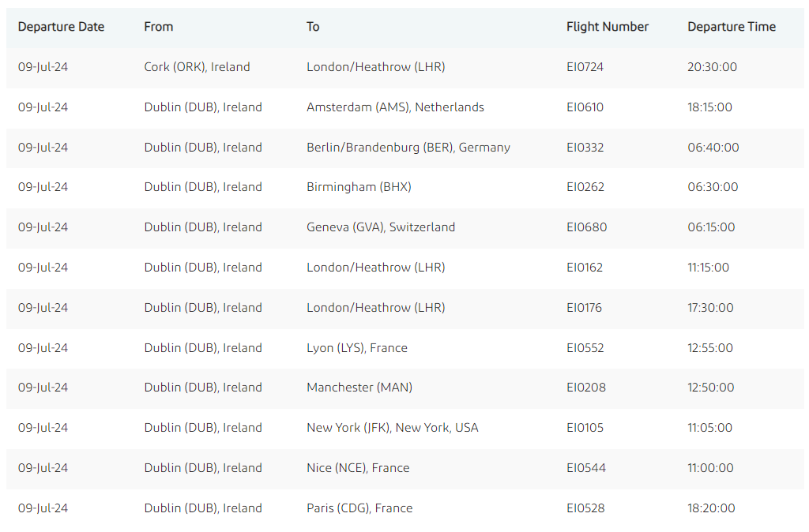Screen dimensions: 809x532
Task: Select the Departure Time column header
Action: pos(731,27)
